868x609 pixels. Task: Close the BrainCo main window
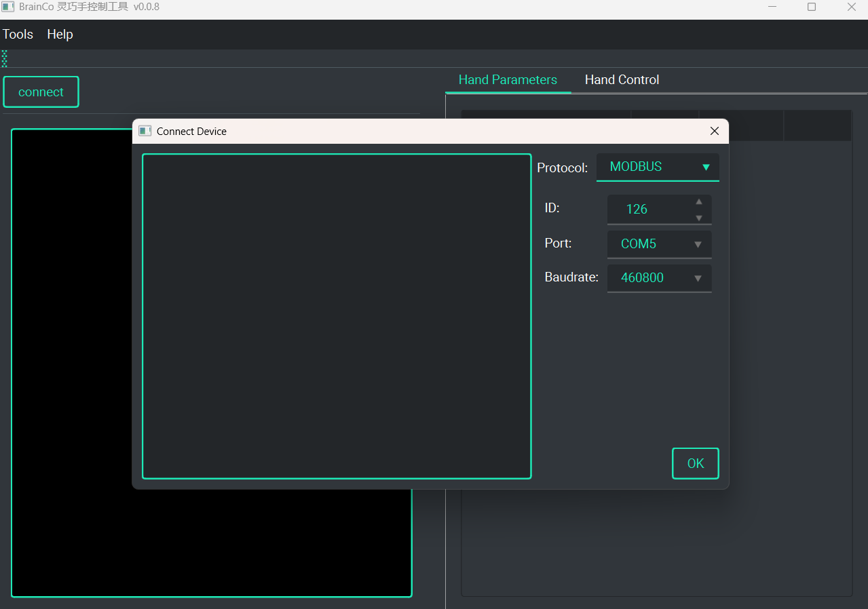(x=851, y=7)
